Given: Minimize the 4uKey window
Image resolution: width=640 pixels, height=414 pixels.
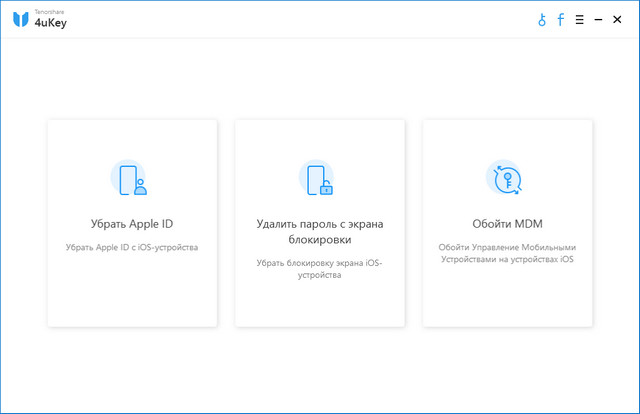Looking at the screenshot, I should 598,20.
